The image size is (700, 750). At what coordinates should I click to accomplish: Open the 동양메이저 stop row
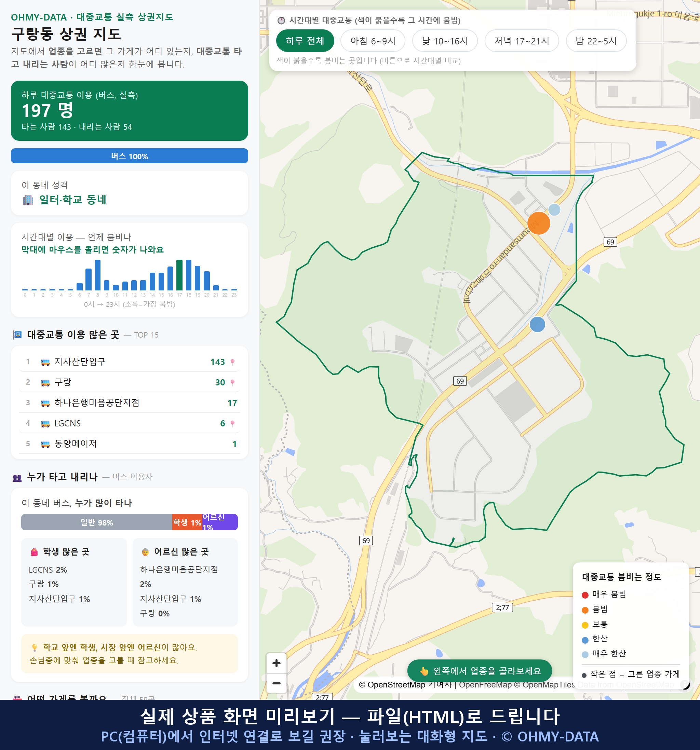click(130, 444)
